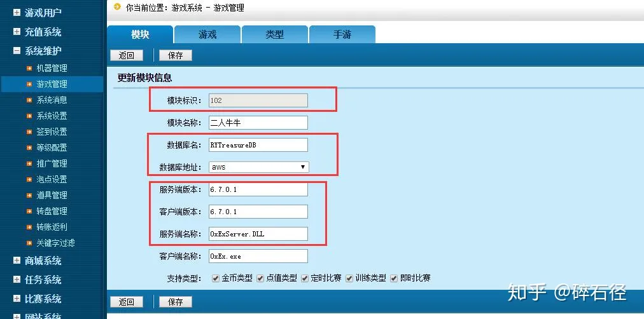Open 道具管理 in the sidebar
This screenshot has width=644, height=319.
(52, 195)
